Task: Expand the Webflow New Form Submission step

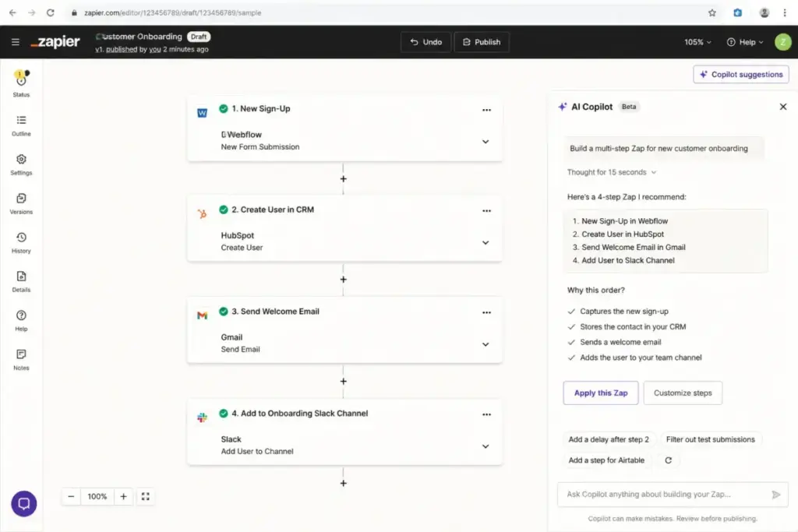Action: [486, 142]
